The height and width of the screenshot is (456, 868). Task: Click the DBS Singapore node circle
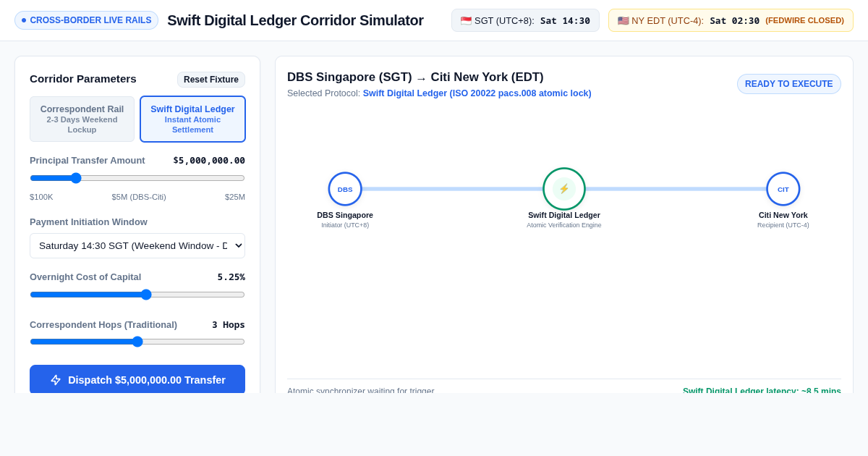pyautogui.click(x=345, y=189)
